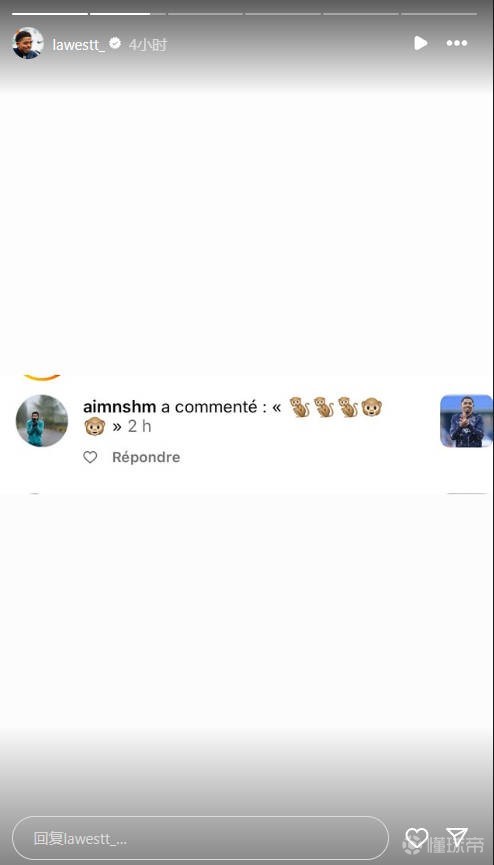Image resolution: width=494 pixels, height=865 pixels.
Task: Open the three-dot more options menu
Action: 457,43
